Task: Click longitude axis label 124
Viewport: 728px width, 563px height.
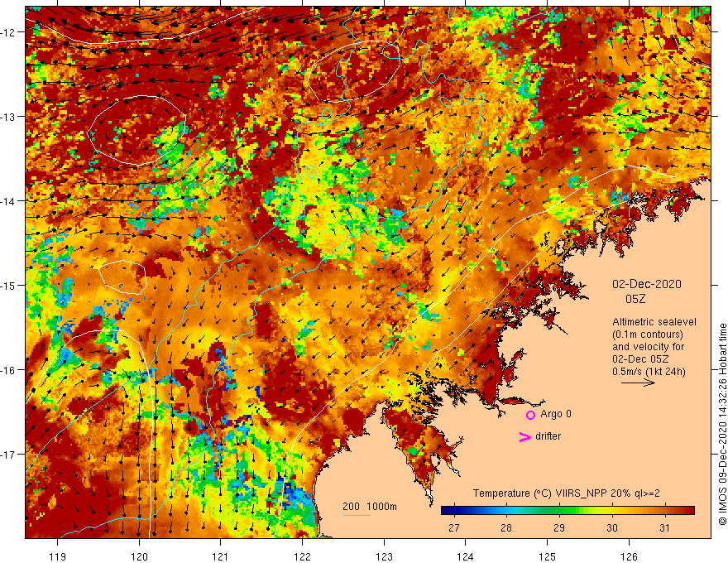Action: tap(466, 556)
